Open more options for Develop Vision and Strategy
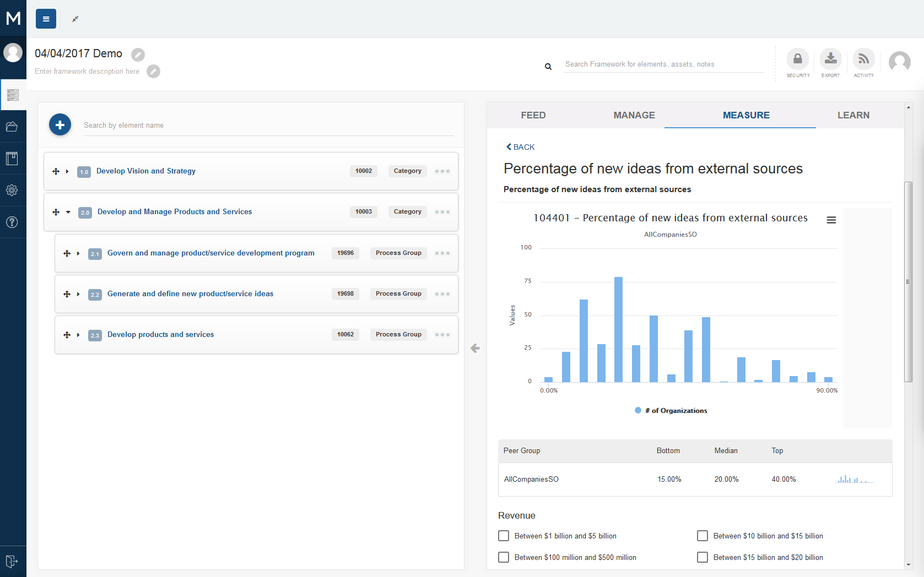 click(442, 171)
